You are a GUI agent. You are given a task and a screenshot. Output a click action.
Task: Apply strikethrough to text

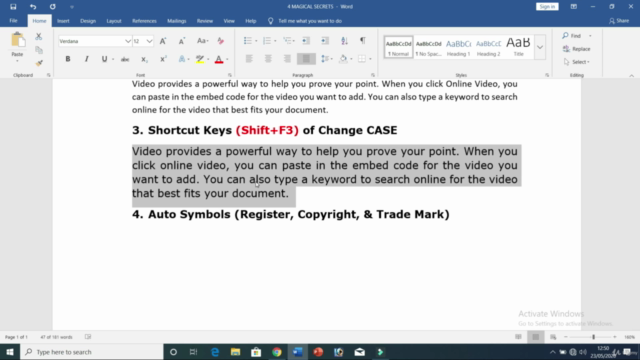125,59
